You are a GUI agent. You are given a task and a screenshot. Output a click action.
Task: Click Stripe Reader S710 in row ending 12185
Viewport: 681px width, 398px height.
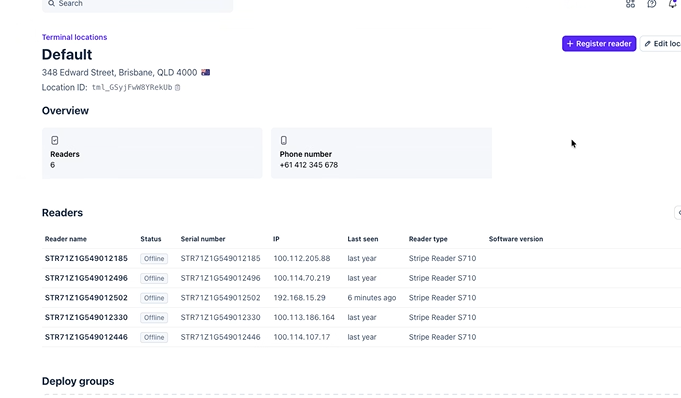pyautogui.click(x=442, y=259)
